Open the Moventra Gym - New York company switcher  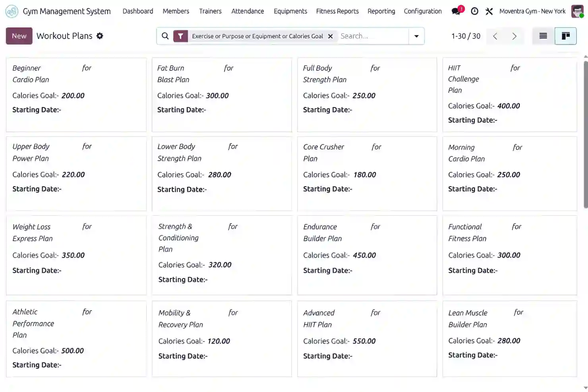click(532, 11)
